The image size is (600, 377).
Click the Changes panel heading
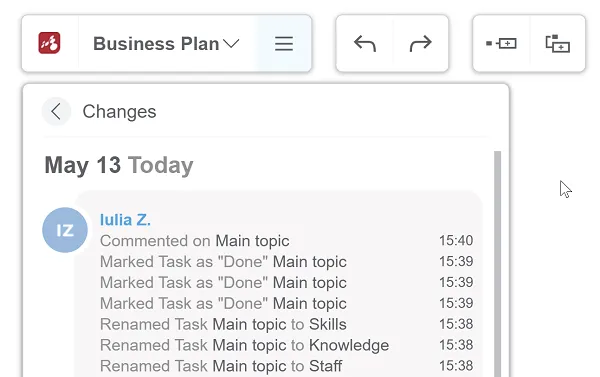tap(119, 112)
